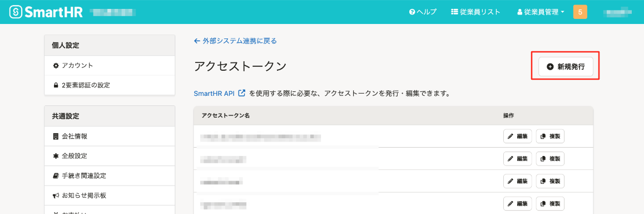Click 複製 for the fourth access token

click(550, 203)
